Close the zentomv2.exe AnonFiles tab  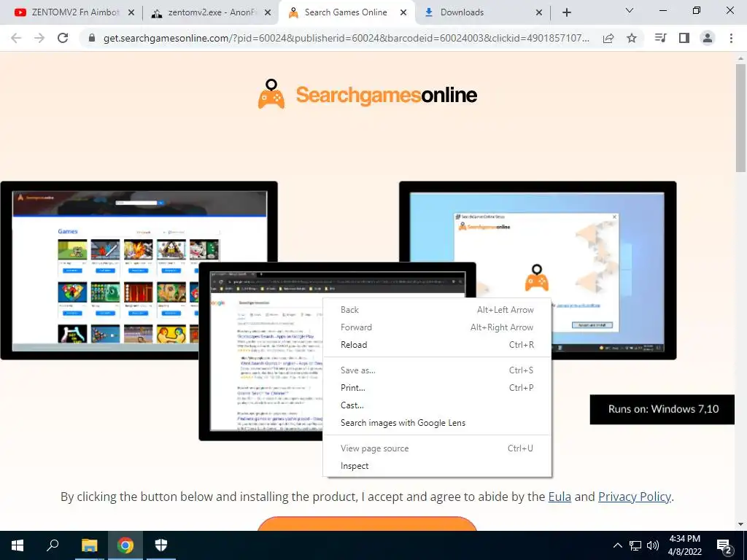[x=268, y=13]
